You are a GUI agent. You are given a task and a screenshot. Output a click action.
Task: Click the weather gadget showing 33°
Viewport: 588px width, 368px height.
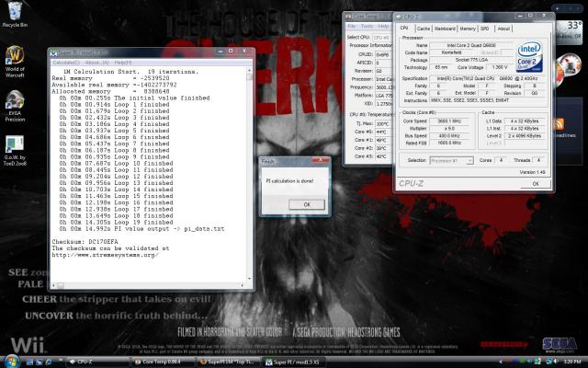(x=569, y=31)
